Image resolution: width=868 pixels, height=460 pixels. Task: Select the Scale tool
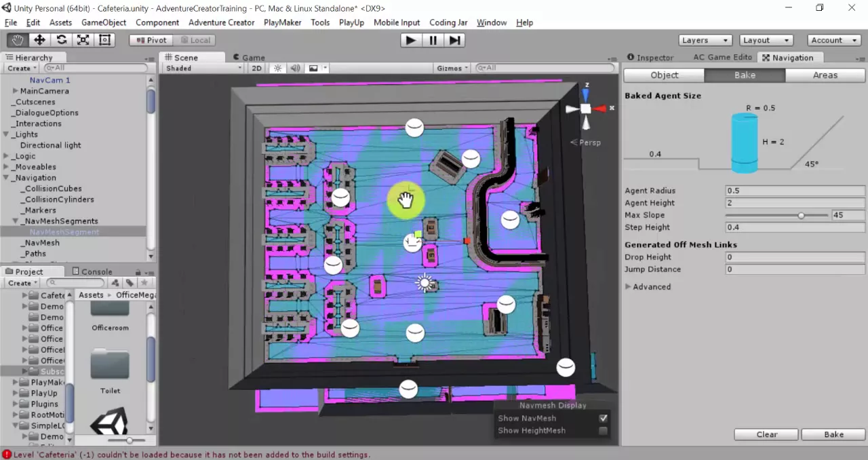pyautogui.click(x=83, y=40)
